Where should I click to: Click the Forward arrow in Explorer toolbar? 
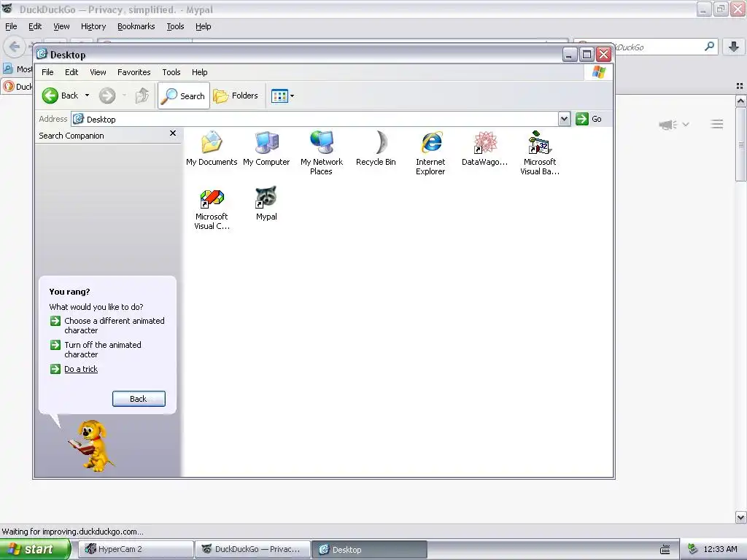coord(107,96)
